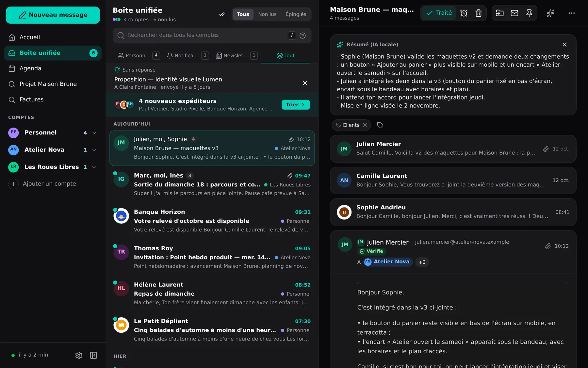Open settings gear icon in sidebar footer
The width and height of the screenshot is (588, 368).
click(x=79, y=355)
